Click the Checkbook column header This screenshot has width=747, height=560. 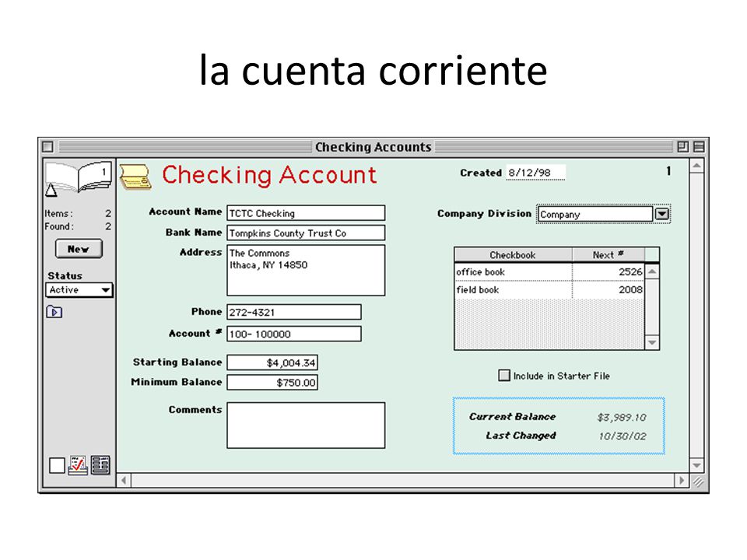513,255
